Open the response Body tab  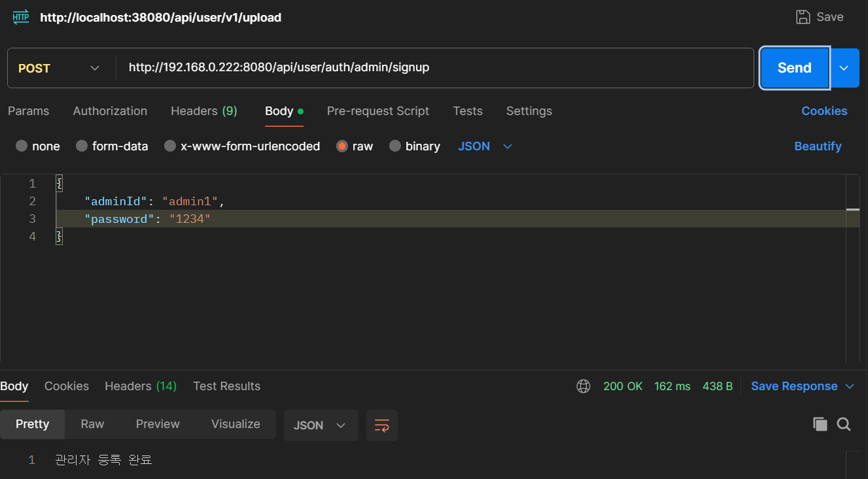(x=14, y=386)
